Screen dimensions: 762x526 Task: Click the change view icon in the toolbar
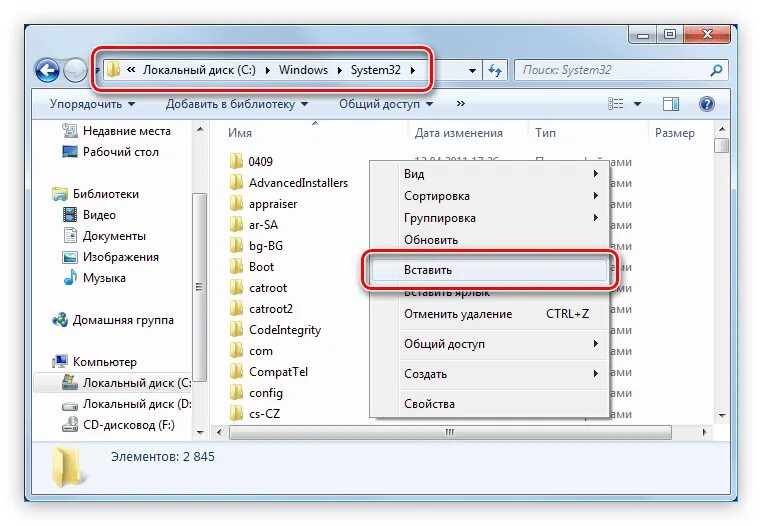tap(615, 104)
